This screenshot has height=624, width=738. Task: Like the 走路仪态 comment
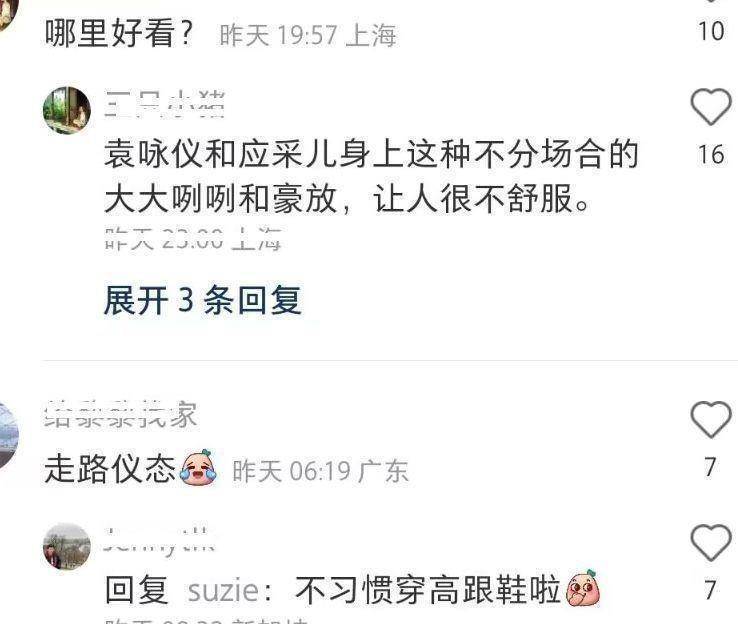tap(711, 419)
